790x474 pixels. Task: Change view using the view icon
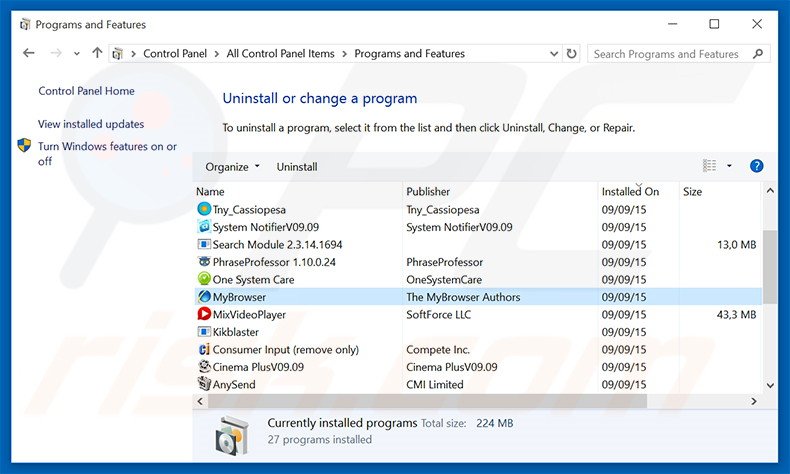click(x=709, y=166)
